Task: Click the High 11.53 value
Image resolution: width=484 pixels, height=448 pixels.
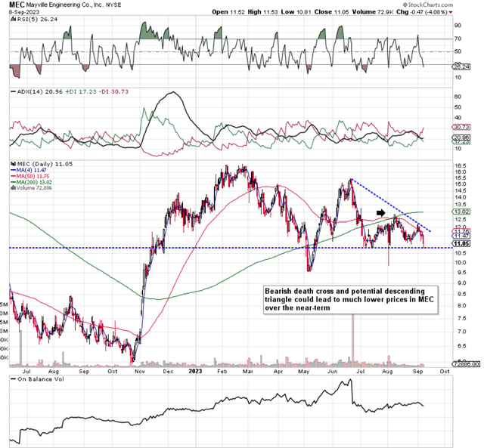Action: pos(262,12)
